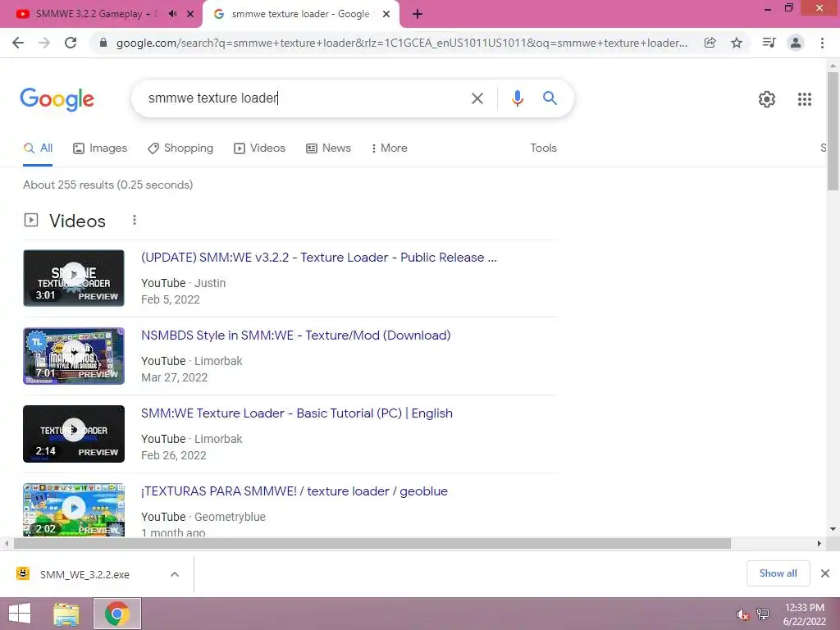Play the 7:01 NSMBDS video thumbnail
This screenshot has width=840, height=630.
coord(74,356)
